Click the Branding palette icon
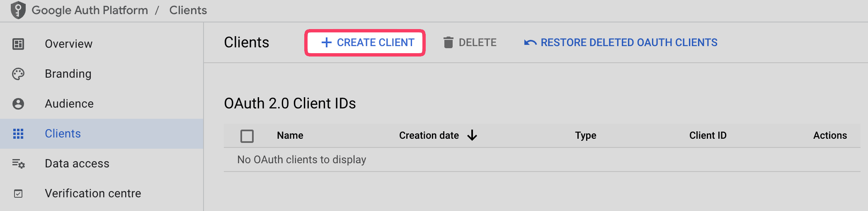Screen dimensions: 868x211 click(18, 74)
